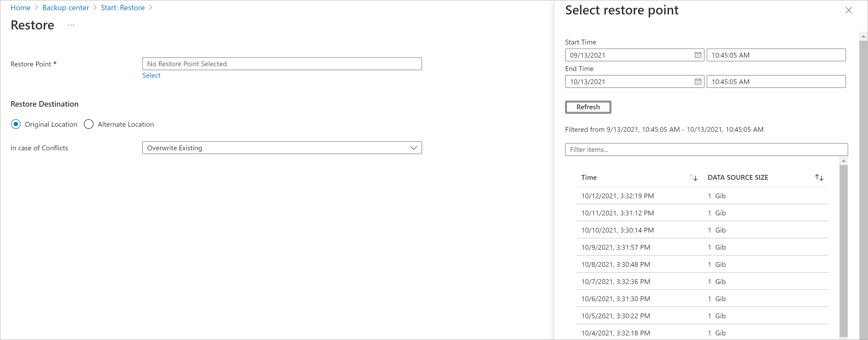Toggle the Restore Point required field

(282, 64)
